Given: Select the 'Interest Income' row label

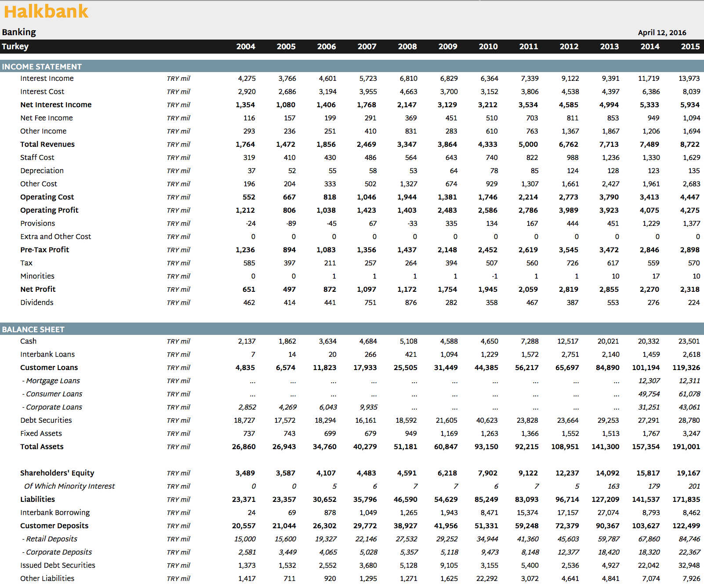Looking at the screenshot, I should [47, 79].
